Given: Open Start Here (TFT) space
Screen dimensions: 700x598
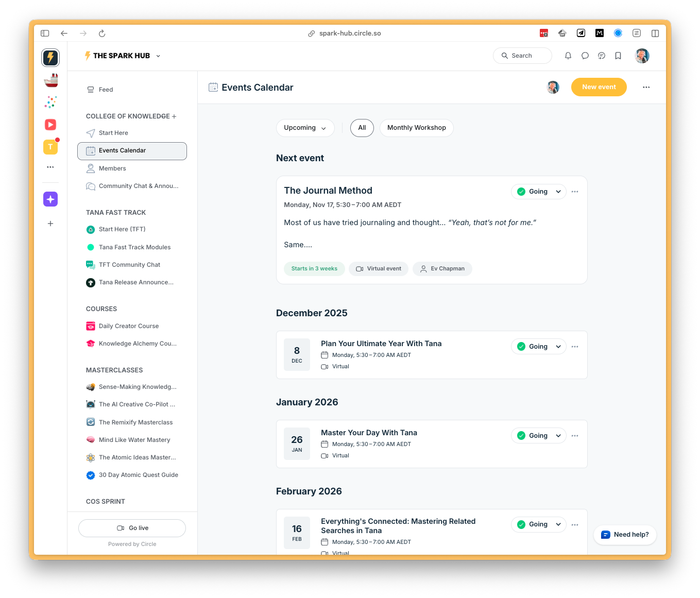Looking at the screenshot, I should pyautogui.click(x=132, y=229).
